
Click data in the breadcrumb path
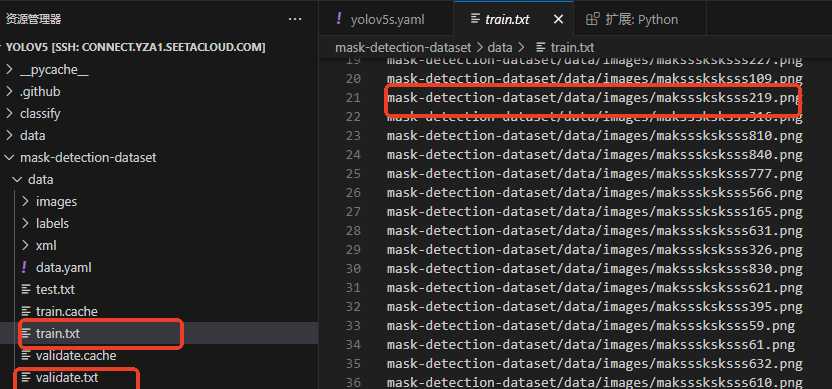[500, 47]
